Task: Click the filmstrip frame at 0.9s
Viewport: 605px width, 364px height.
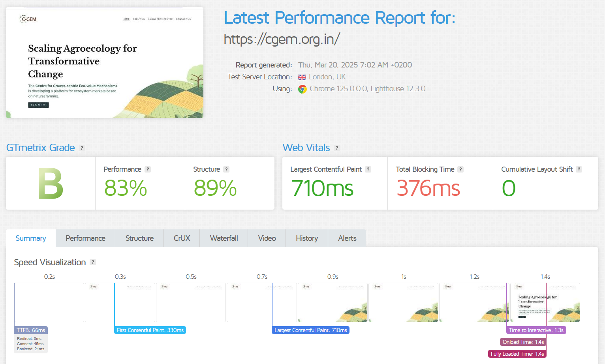Action: click(333, 302)
